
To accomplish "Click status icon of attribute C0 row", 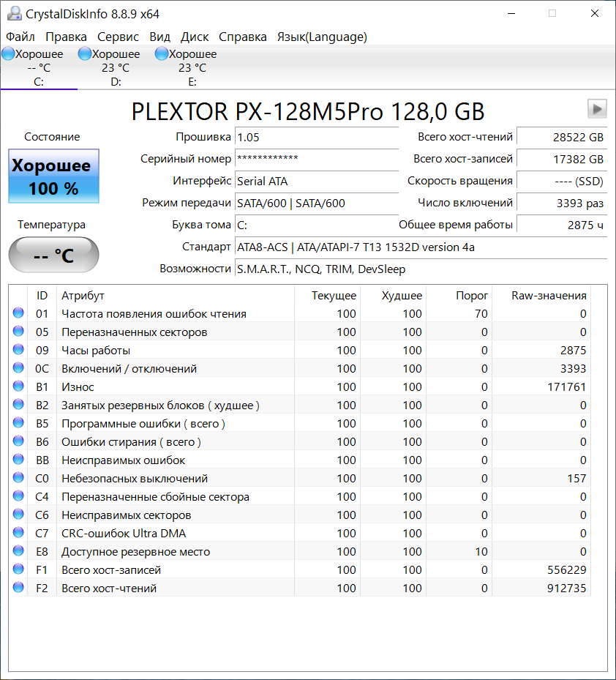I will (18, 477).
